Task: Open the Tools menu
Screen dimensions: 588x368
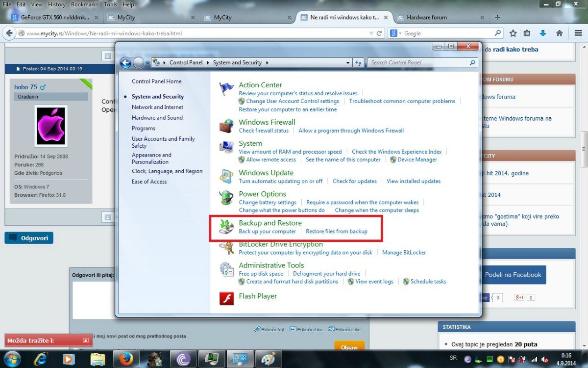Action: [x=110, y=4]
